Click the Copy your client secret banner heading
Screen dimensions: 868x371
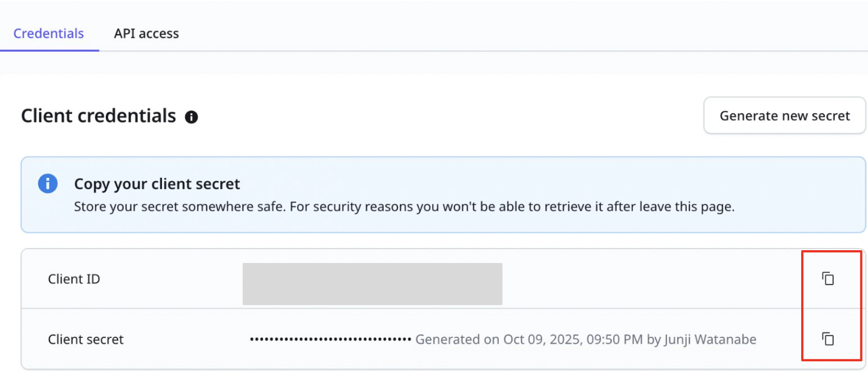pos(157,183)
